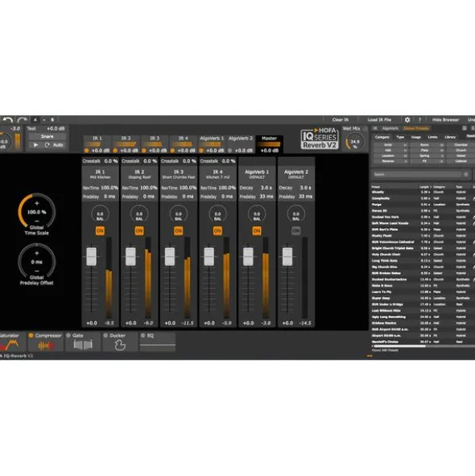The height and width of the screenshot is (476, 475).
Task: Click the IR 1 balance knob
Action: pyautogui.click(x=100, y=214)
